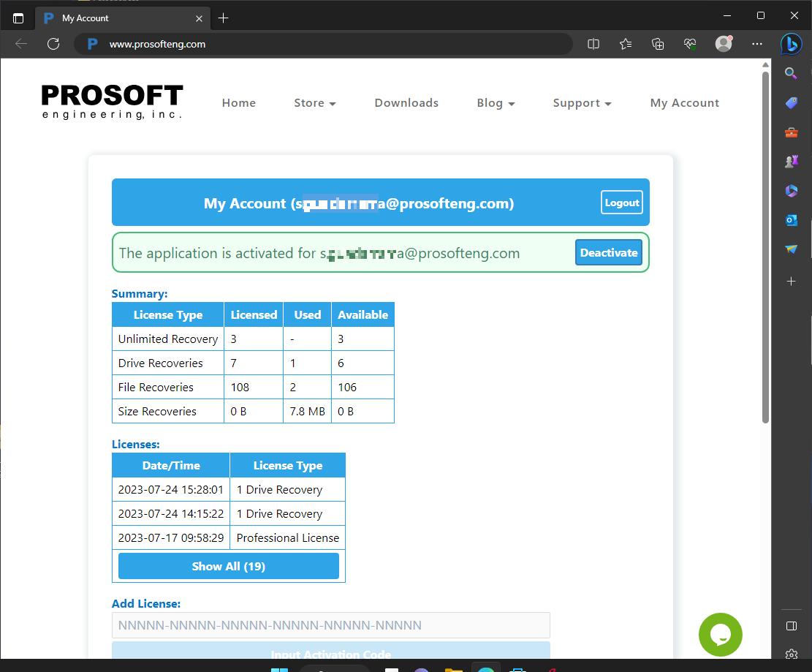Viewport: 812px width, 672px height.
Task: Click the green live chat bubble
Action: pyautogui.click(x=720, y=635)
